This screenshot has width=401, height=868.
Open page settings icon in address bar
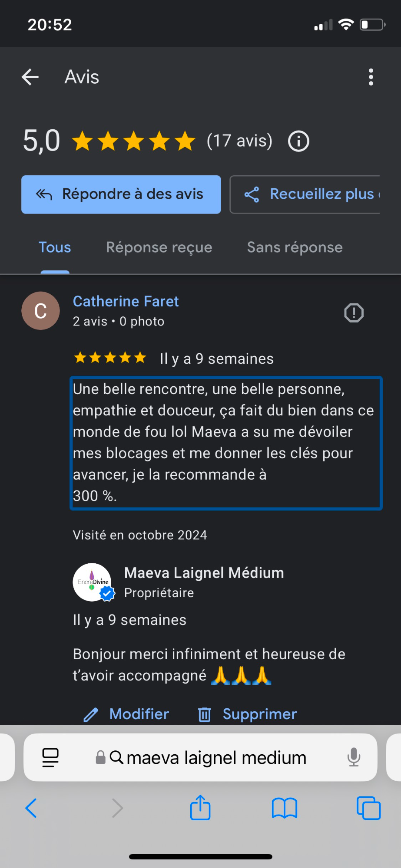click(50, 758)
